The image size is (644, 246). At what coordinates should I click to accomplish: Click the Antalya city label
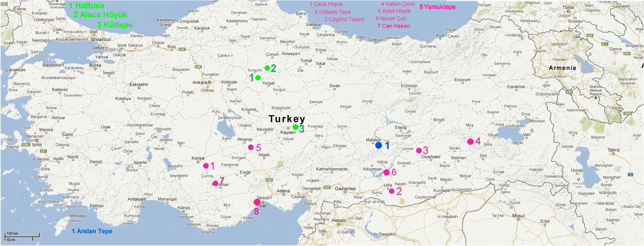(x=135, y=199)
